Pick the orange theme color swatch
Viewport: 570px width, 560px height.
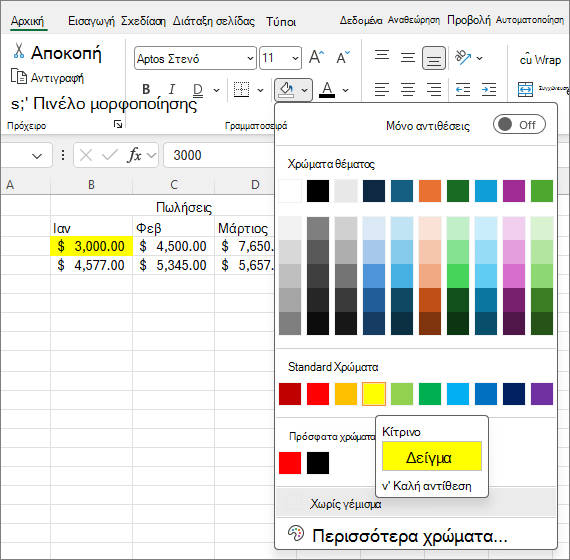tap(430, 191)
